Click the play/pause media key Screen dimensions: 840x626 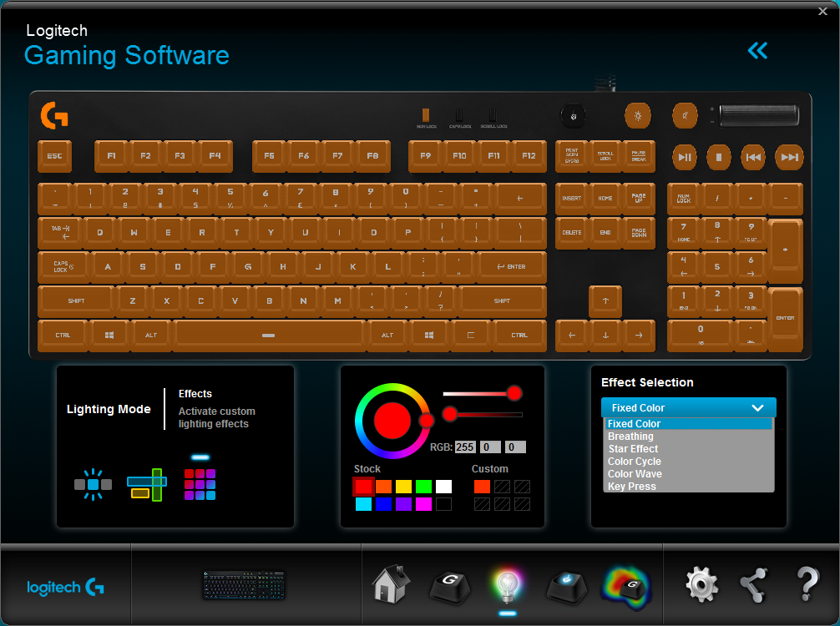click(685, 157)
